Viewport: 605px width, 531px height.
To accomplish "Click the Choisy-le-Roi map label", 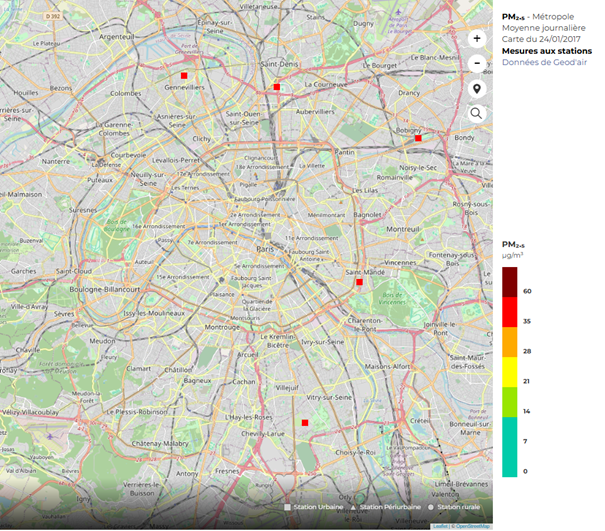I will (355, 452).
